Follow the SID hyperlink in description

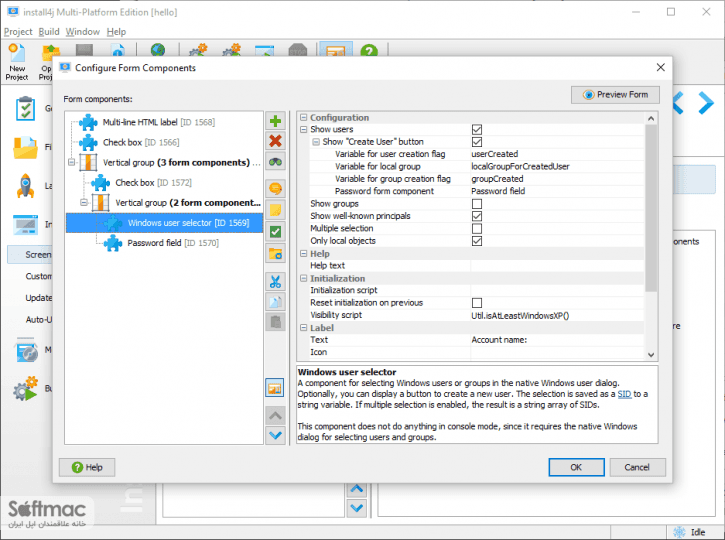[624, 394]
